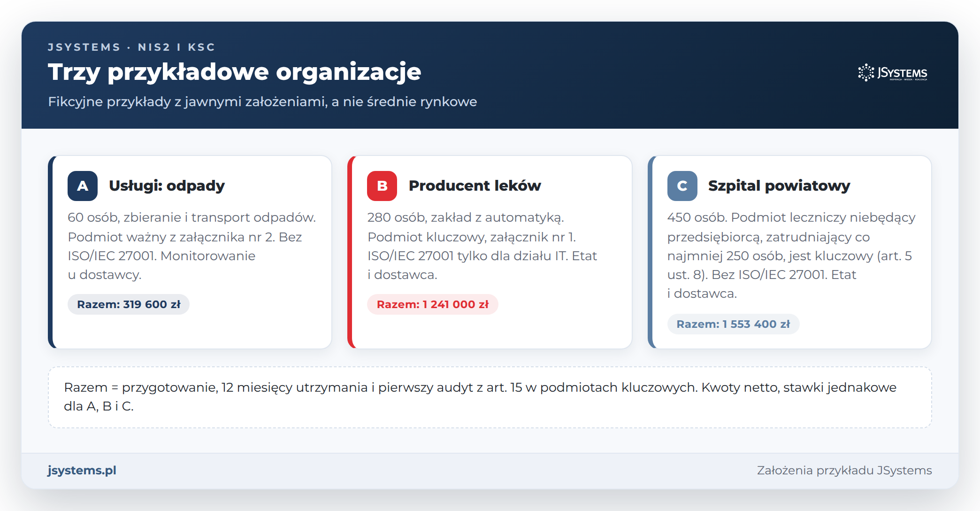
Task: Click the description starting '280 osób, zakład'
Action: (x=482, y=246)
